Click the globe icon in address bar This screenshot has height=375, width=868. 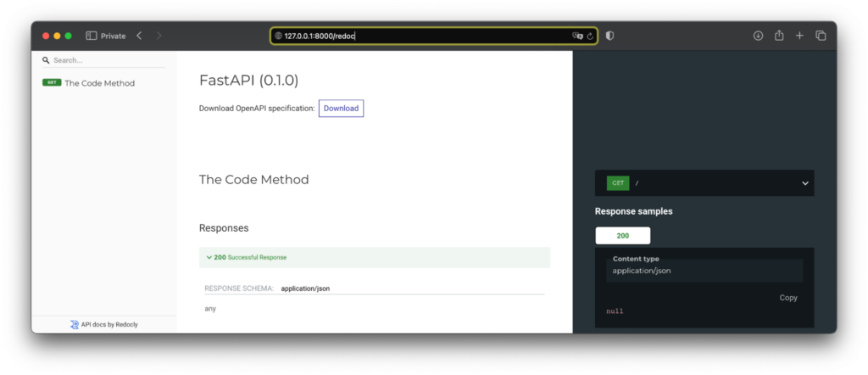click(x=278, y=36)
